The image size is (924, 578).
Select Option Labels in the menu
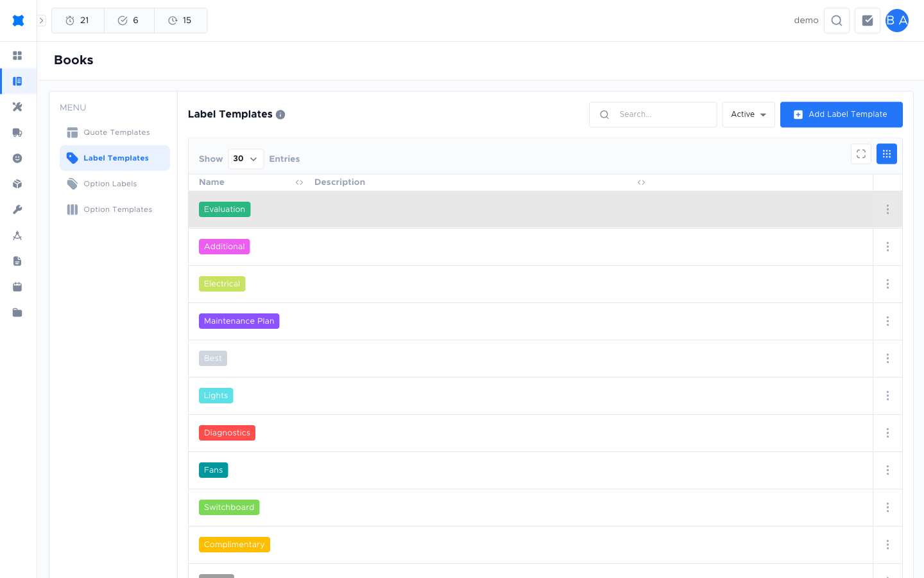coord(115,184)
